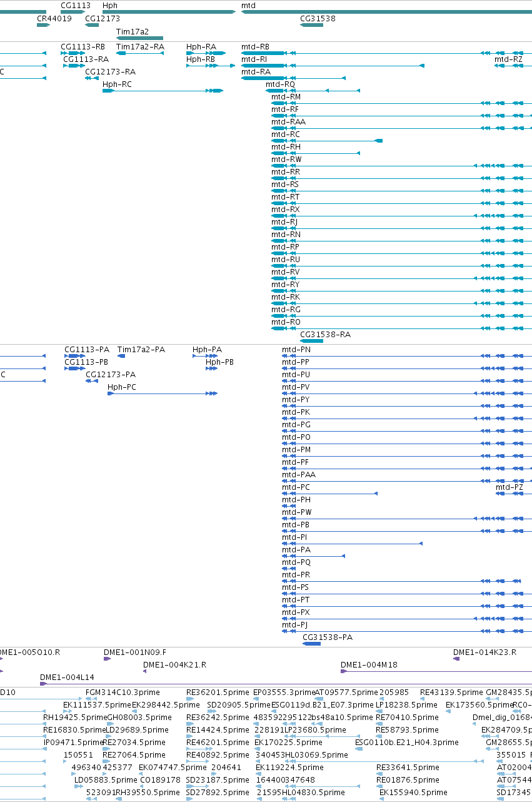Select the DME1-004L14 feature label

point(67,678)
